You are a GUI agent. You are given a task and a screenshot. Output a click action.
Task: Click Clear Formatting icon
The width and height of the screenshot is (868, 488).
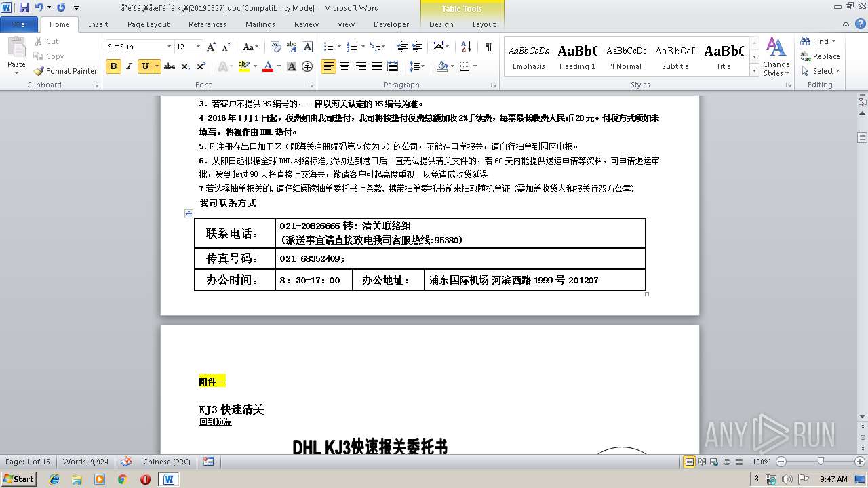275,47
